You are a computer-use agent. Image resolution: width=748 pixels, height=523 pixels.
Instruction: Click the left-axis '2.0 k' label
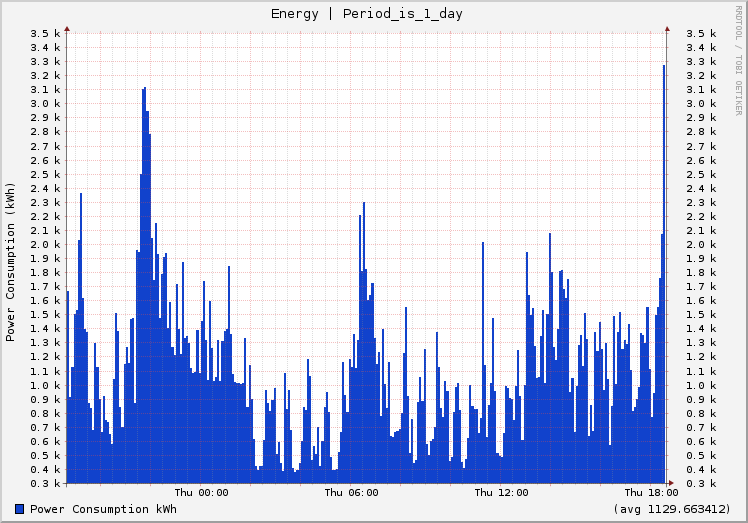coord(45,244)
